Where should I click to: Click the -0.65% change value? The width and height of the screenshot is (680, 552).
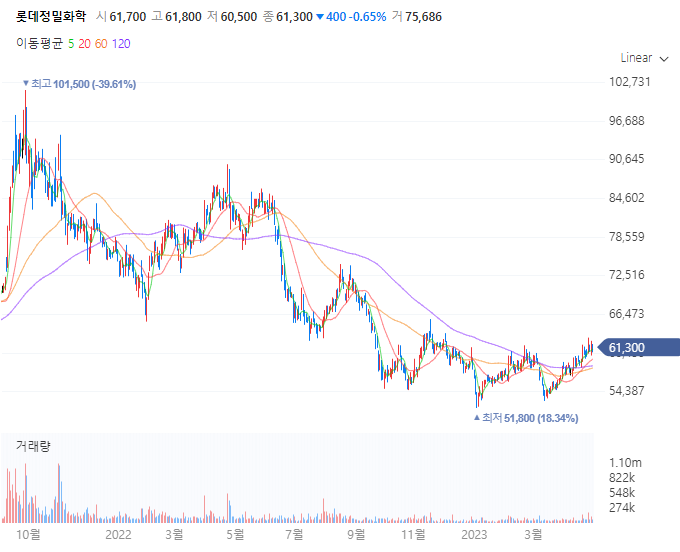pyautogui.click(x=369, y=17)
